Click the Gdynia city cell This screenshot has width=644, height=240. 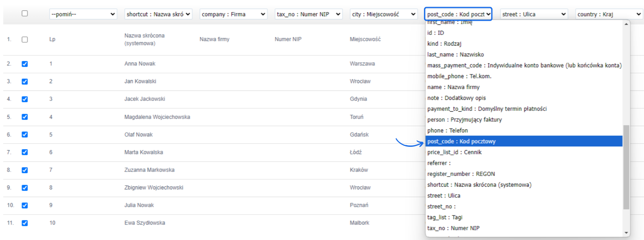pyautogui.click(x=358, y=99)
